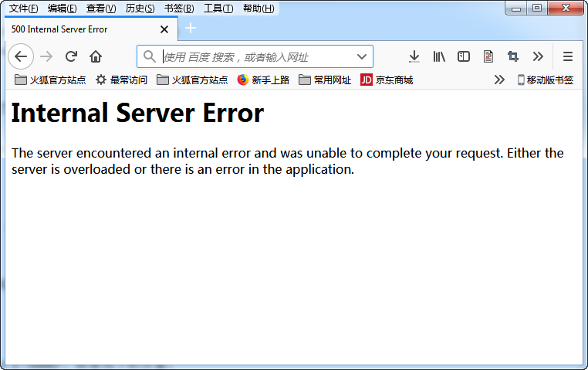Toggle the sidebar view
Image resolution: width=588 pixels, height=370 pixels.
click(464, 56)
